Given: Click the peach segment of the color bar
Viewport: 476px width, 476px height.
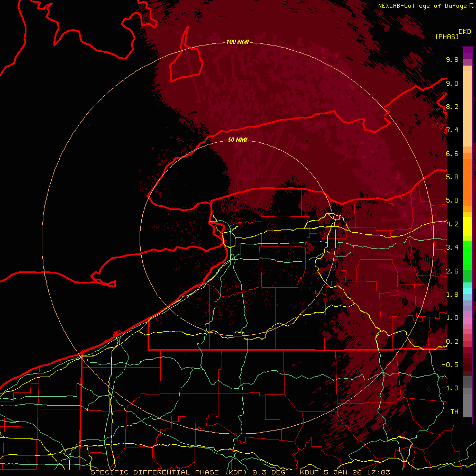Looking at the screenshot, I should [x=467, y=108].
